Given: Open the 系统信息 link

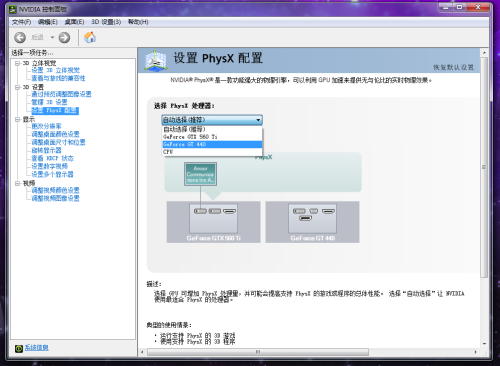Looking at the screenshot, I should point(37,347).
